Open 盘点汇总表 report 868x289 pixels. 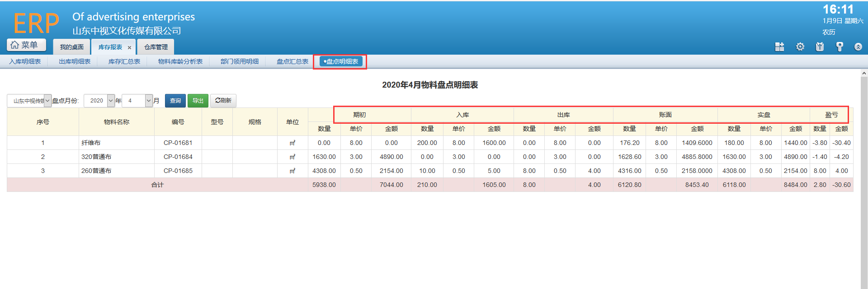click(292, 61)
